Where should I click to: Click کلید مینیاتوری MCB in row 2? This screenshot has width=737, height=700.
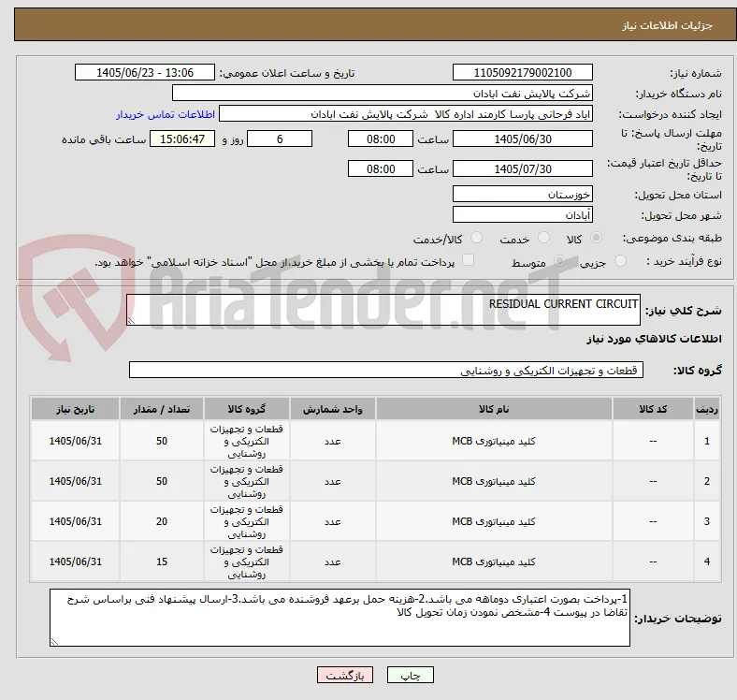pyautogui.click(x=494, y=481)
